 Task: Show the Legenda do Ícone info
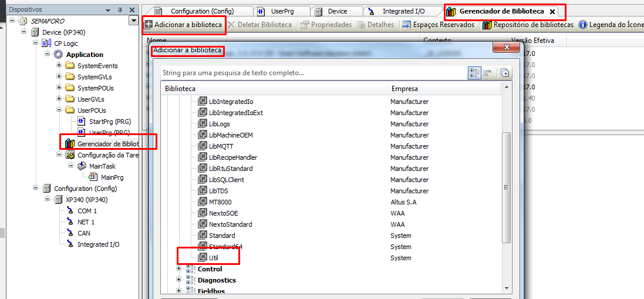[611, 25]
